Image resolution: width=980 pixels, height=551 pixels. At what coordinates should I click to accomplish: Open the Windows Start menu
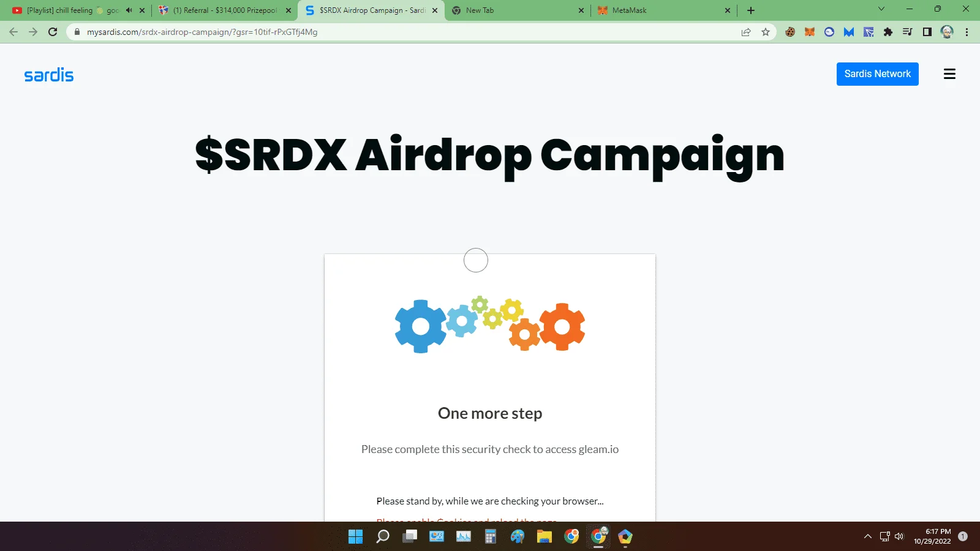355,537
